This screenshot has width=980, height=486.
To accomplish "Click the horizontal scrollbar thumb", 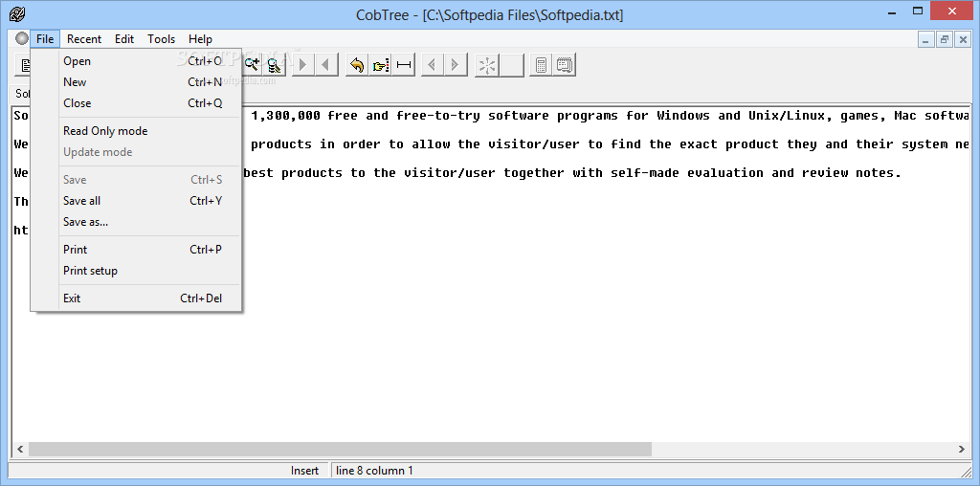I will 340,449.
